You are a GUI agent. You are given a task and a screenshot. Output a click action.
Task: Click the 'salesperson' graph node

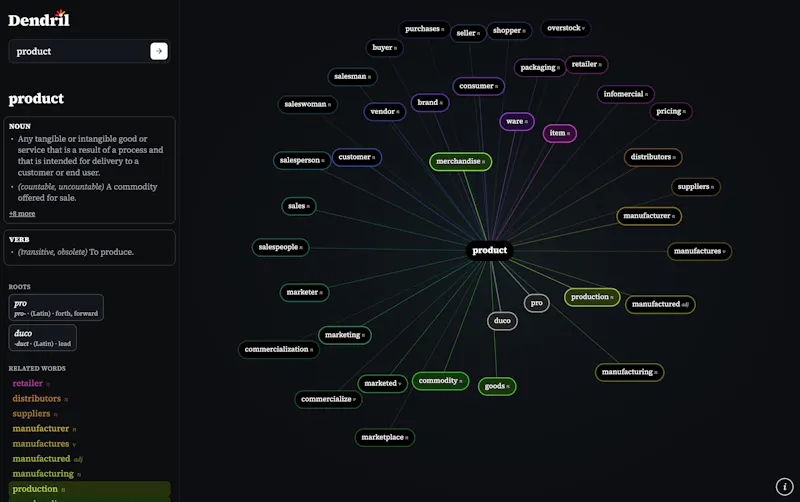[x=302, y=161]
